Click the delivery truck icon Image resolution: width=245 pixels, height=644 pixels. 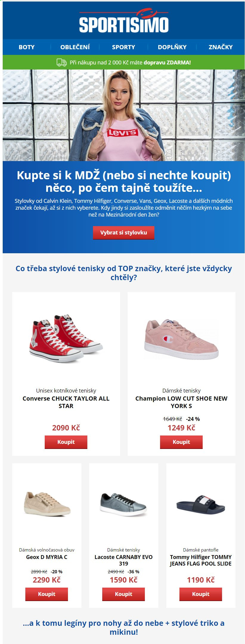coord(62,63)
